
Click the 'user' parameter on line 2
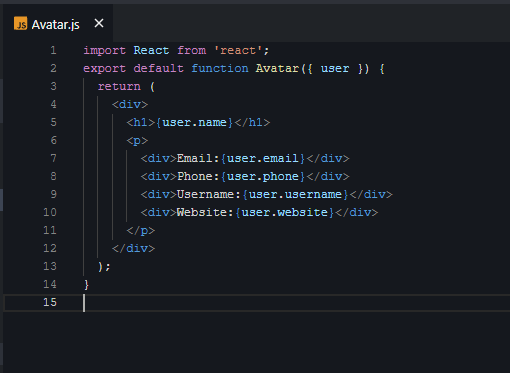click(x=335, y=69)
